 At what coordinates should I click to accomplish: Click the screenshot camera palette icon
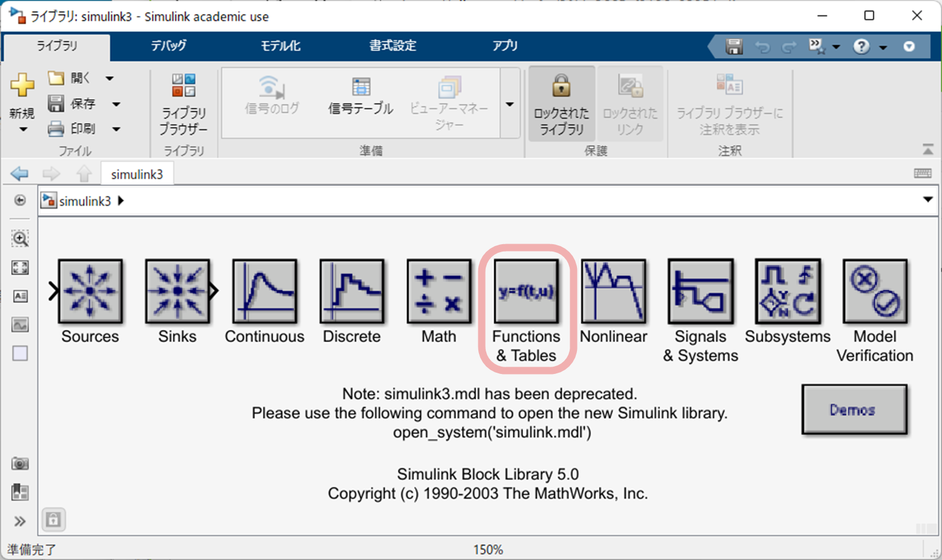click(20, 463)
